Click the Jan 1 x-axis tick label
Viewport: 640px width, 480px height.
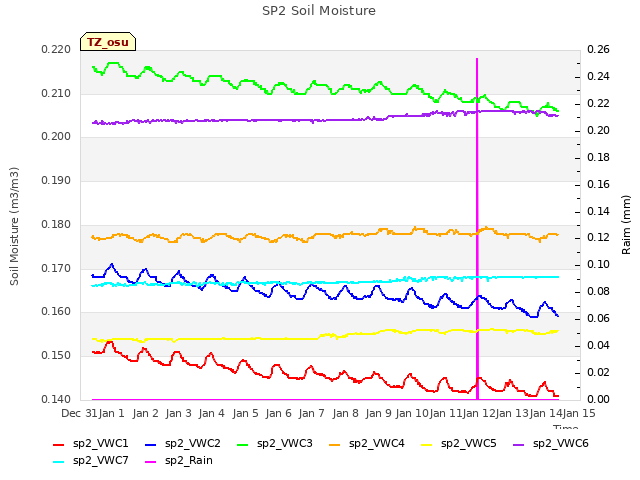click(111, 413)
